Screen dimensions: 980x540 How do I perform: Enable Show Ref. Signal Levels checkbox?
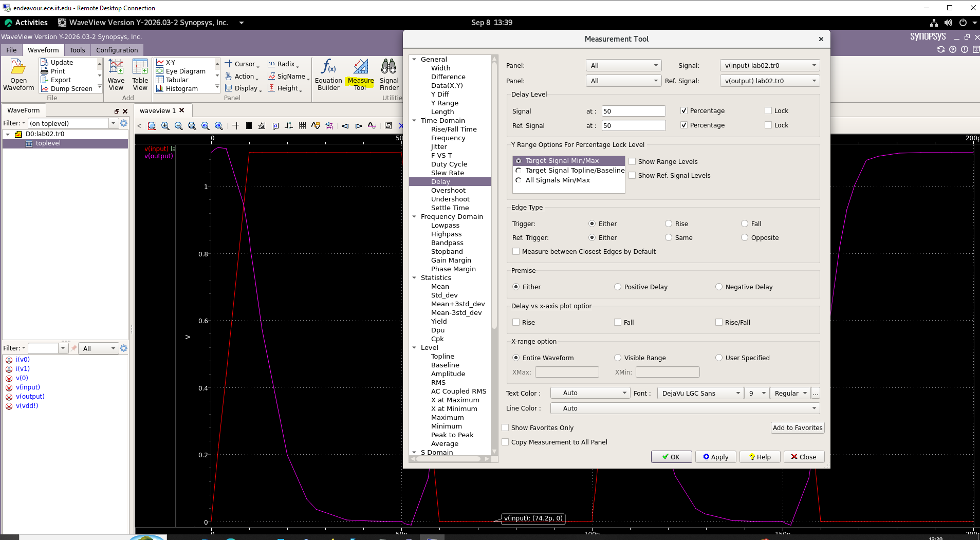[633, 175]
